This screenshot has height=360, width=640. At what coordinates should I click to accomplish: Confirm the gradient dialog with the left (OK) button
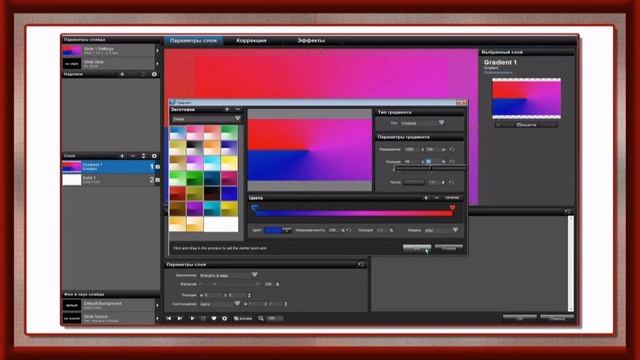pos(417,248)
